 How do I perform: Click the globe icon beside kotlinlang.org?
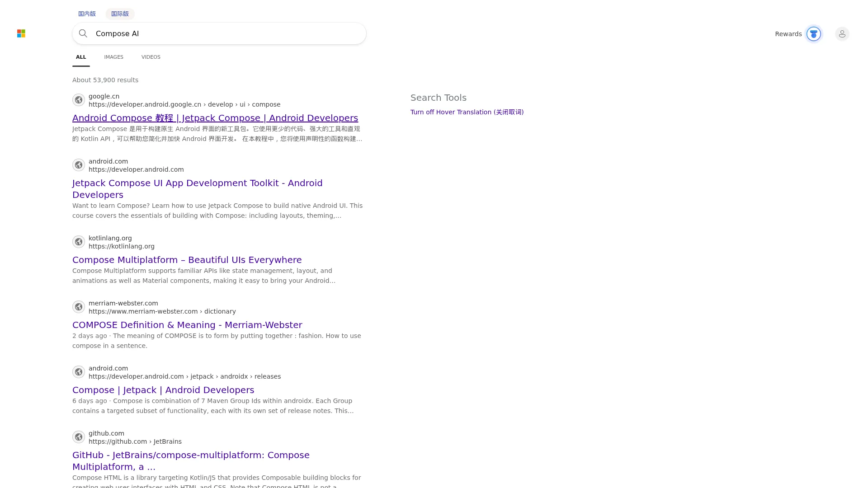pos(79,242)
